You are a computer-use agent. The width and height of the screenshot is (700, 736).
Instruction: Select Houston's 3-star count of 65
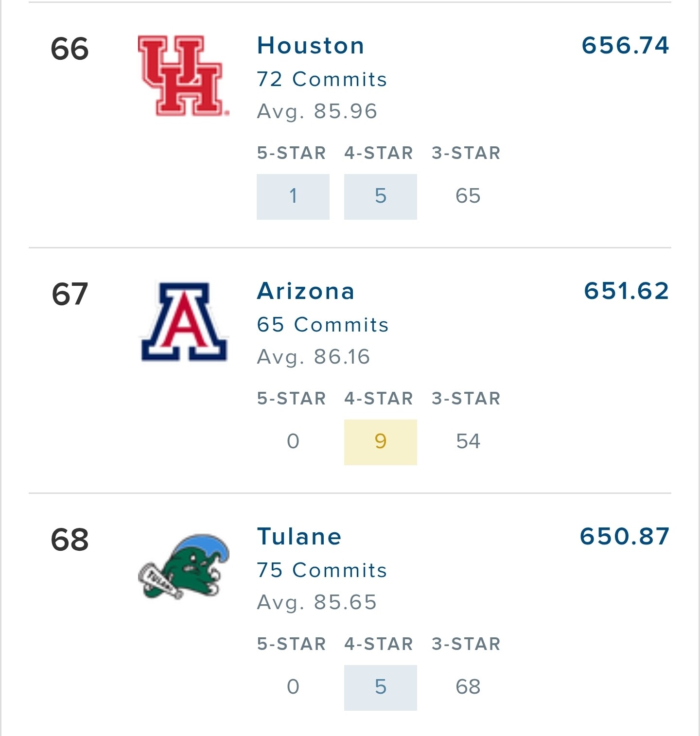point(468,196)
